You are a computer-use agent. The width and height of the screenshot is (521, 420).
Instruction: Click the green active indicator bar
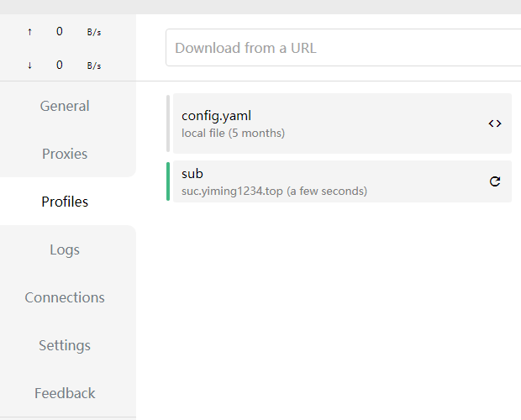168,181
